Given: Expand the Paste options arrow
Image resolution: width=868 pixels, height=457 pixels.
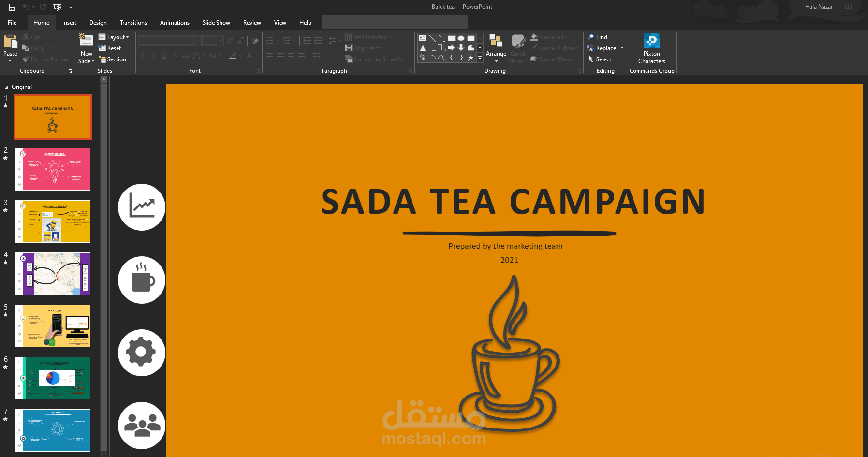Looking at the screenshot, I should coord(10,61).
